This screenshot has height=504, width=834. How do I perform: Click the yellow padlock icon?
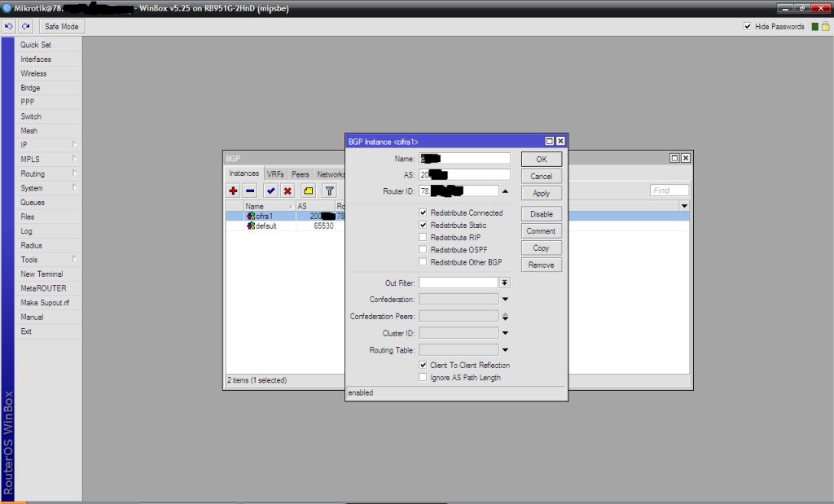826,27
